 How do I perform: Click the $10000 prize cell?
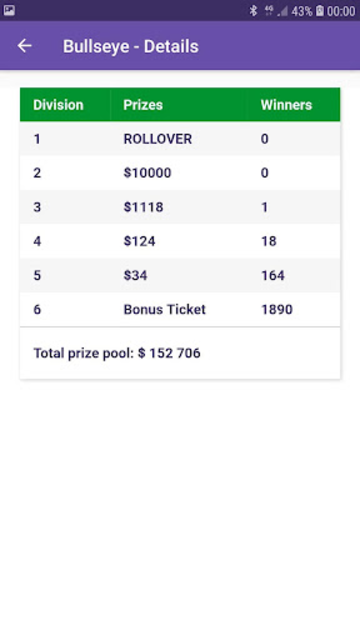click(x=147, y=173)
